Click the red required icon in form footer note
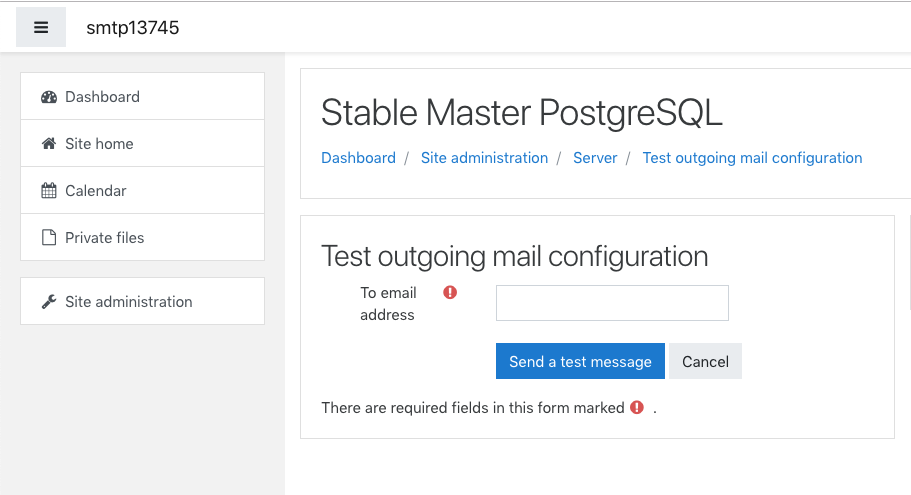 click(x=637, y=407)
